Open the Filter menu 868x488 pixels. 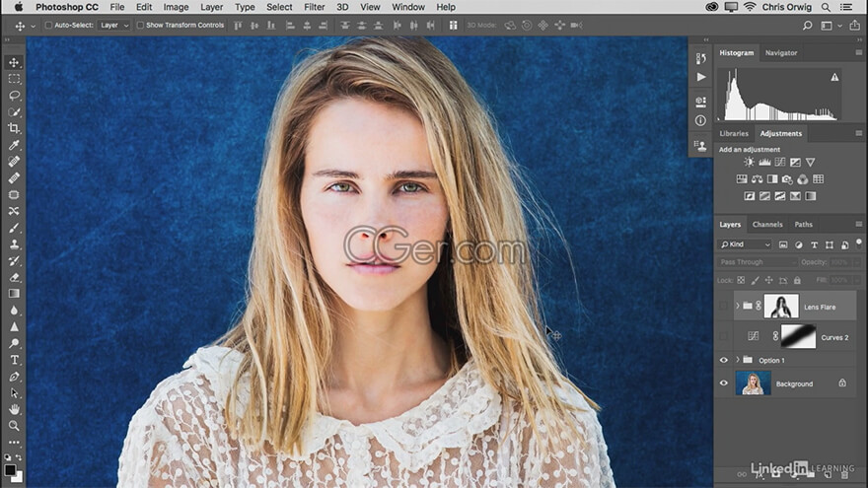[x=314, y=7]
